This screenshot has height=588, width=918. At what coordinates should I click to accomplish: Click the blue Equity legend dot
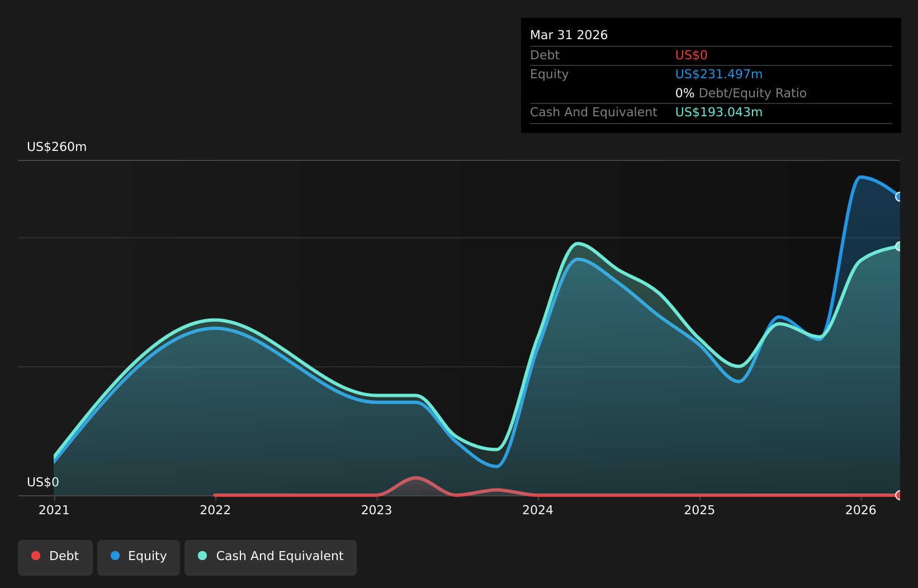tap(115, 556)
